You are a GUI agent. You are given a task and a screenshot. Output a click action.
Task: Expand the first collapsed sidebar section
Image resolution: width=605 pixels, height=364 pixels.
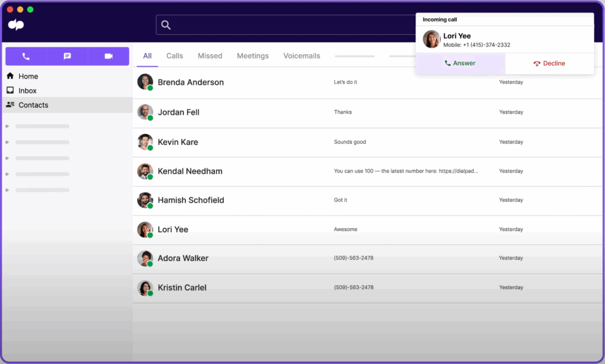(x=7, y=126)
